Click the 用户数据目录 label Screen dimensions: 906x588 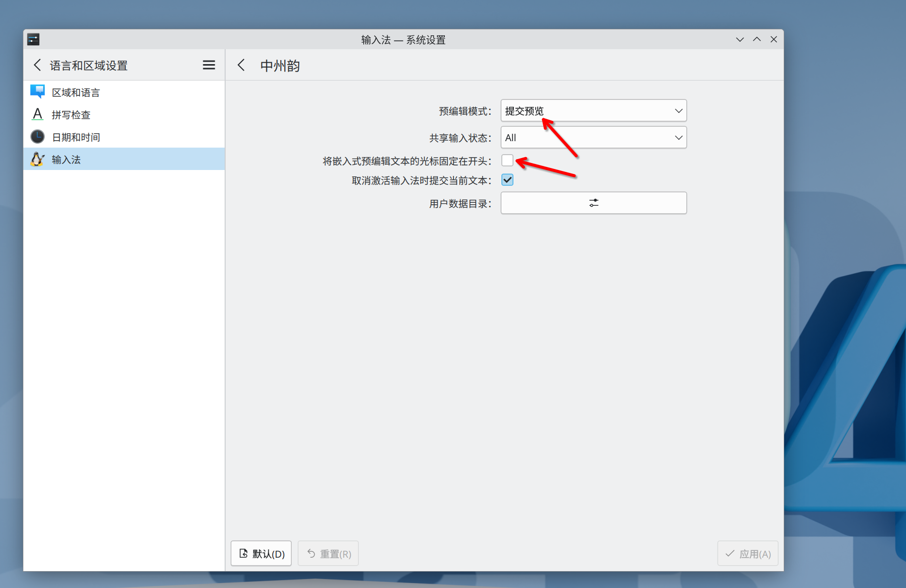[460, 204]
